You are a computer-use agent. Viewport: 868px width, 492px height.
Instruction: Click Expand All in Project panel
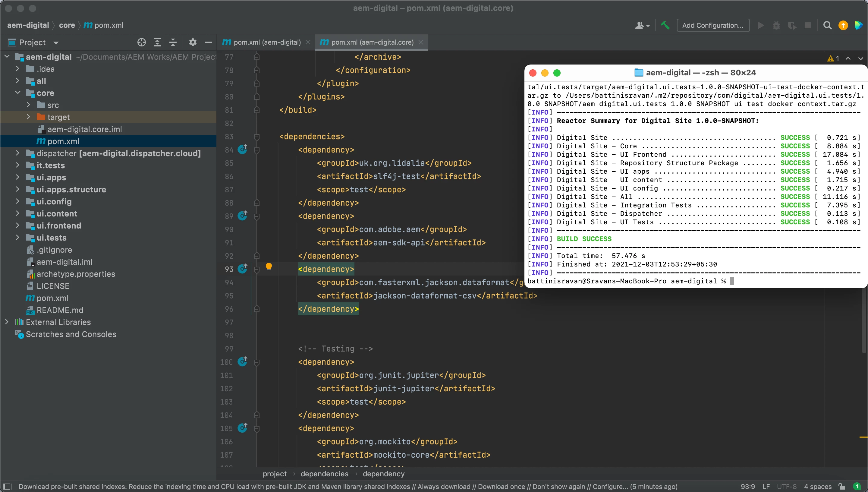[157, 42]
